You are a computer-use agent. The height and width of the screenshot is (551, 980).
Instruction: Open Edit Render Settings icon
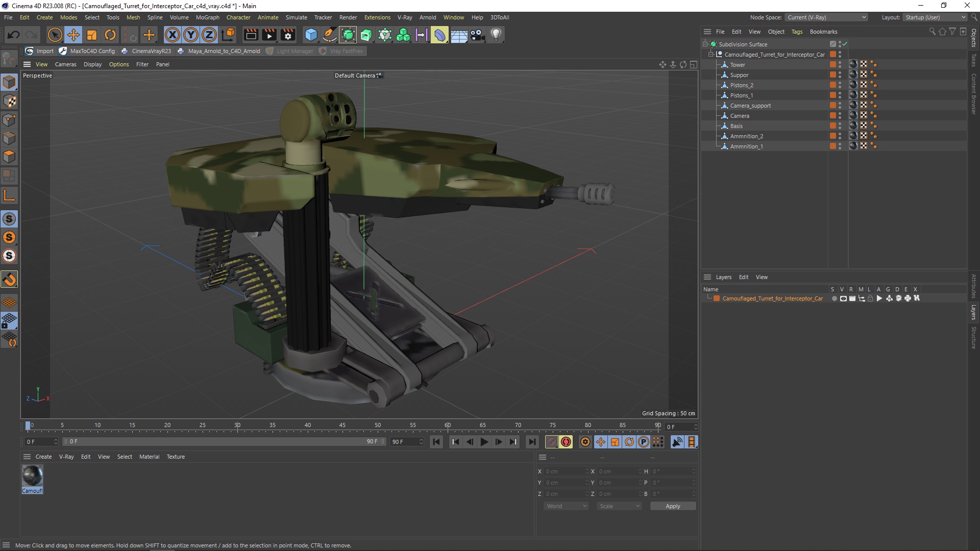tap(288, 35)
